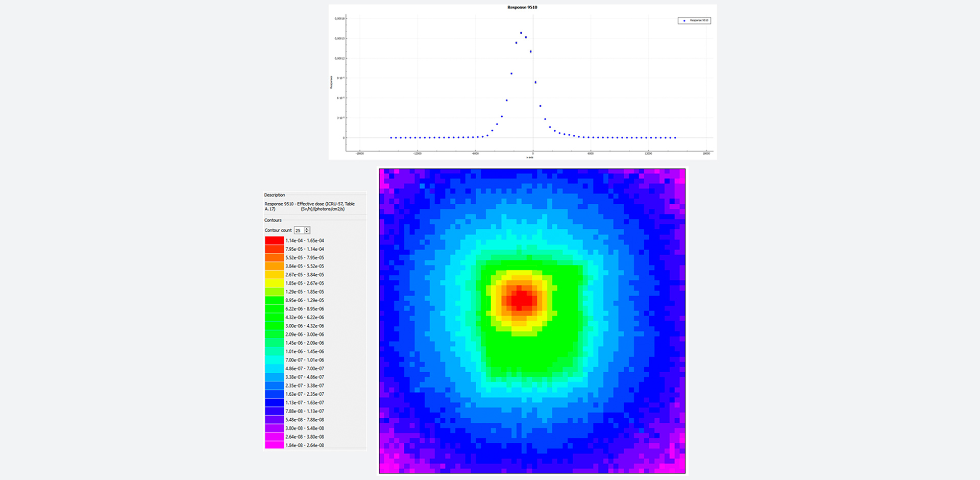Select yellow 1.85e-05 - 2.67e-05 swatch
The height and width of the screenshot is (480, 980).
tap(274, 283)
